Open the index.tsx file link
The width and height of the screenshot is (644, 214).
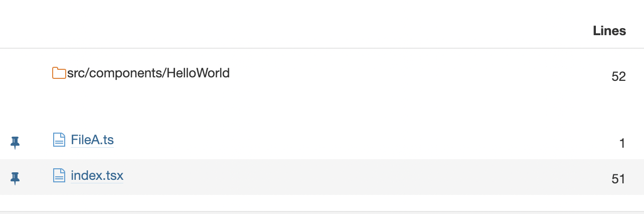tap(97, 176)
